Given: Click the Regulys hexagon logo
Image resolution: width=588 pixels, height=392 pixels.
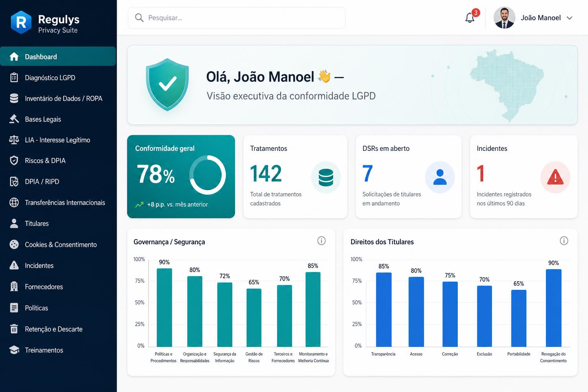Looking at the screenshot, I should click(21, 22).
